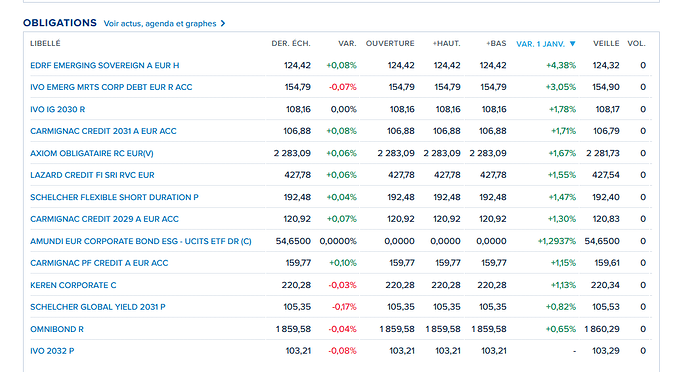This screenshot has height=372, width=690.
Task: Select the 0,0000% variation for the Amundi ETF
Action: [x=338, y=241]
